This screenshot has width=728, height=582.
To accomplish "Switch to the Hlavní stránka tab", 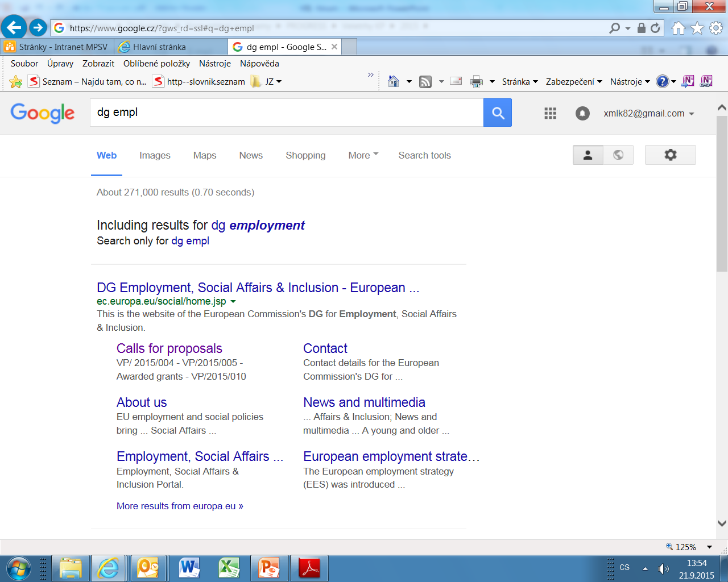I will (171, 47).
